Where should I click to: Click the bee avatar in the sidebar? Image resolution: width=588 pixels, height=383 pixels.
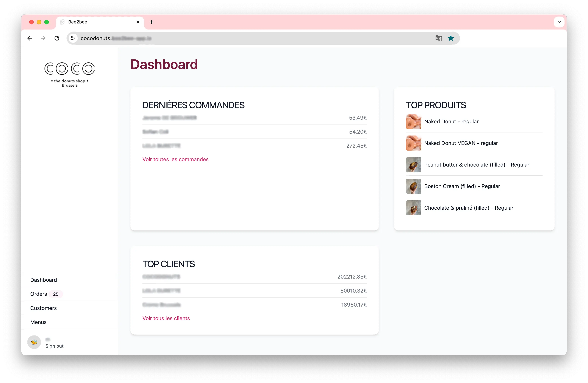(x=34, y=342)
